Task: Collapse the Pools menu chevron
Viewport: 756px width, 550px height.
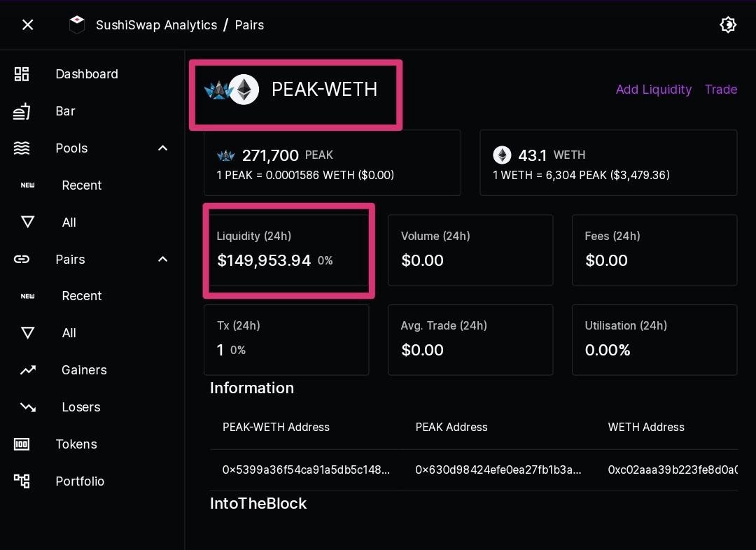Action: [163, 148]
